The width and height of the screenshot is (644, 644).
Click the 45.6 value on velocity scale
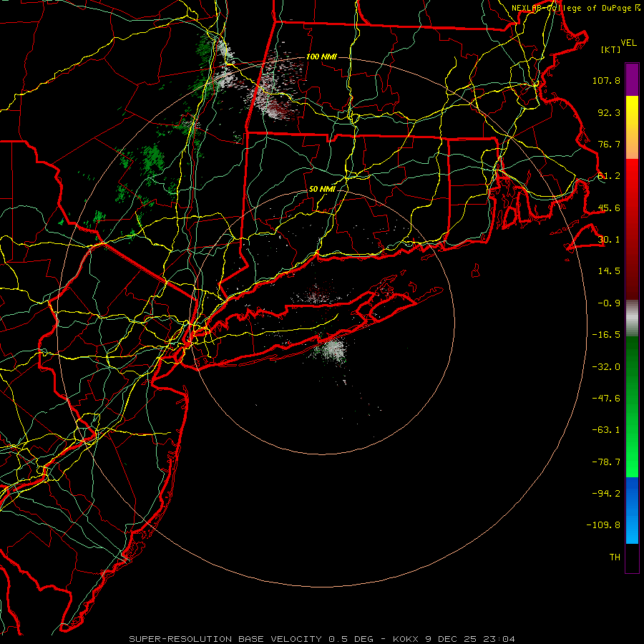pos(609,208)
